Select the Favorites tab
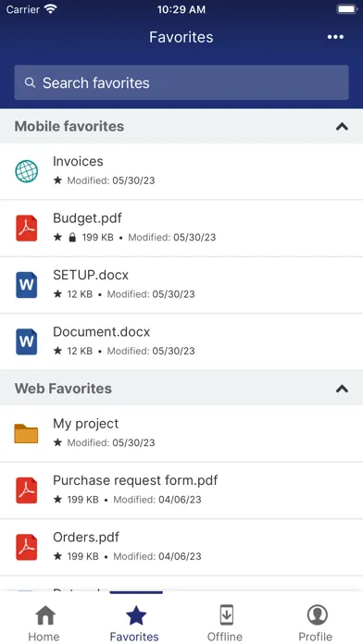The height and width of the screenshot is (644, 363). coord(135,623)
